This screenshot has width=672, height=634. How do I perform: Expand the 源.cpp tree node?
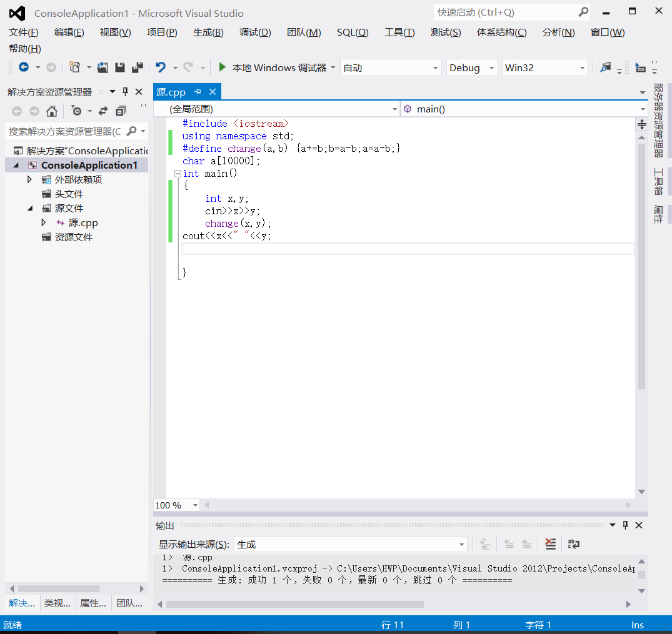[x=43, y=222]
